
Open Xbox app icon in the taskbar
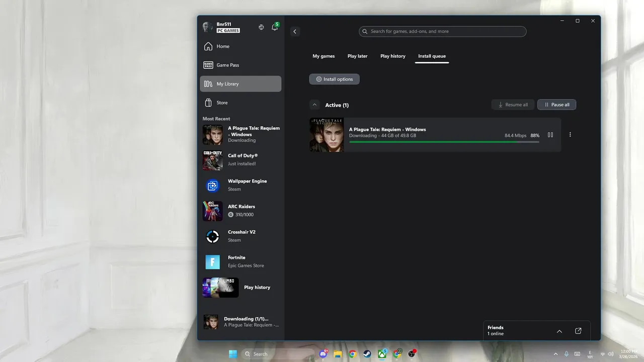coord(382,354)
